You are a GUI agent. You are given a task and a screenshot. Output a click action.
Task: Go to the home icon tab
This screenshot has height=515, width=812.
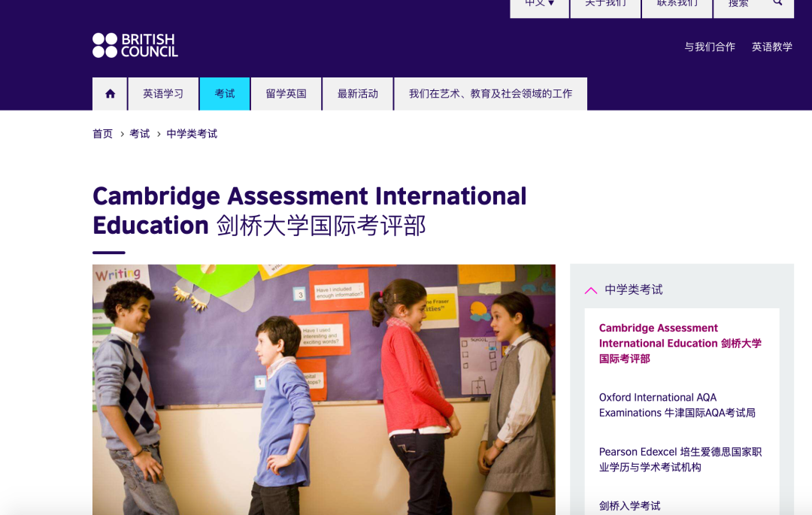pyautogui.click(x=110, y=94)
